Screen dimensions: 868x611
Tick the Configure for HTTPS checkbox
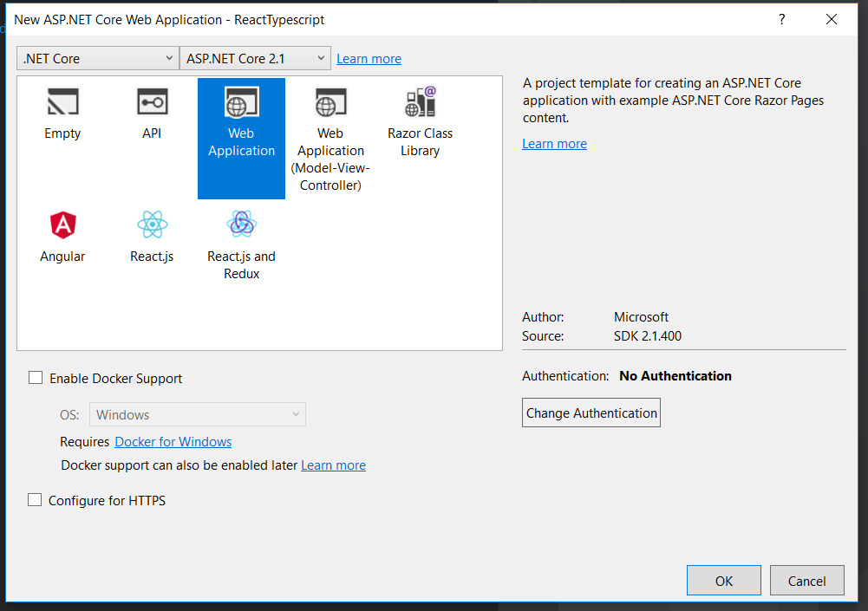[35, 500]
